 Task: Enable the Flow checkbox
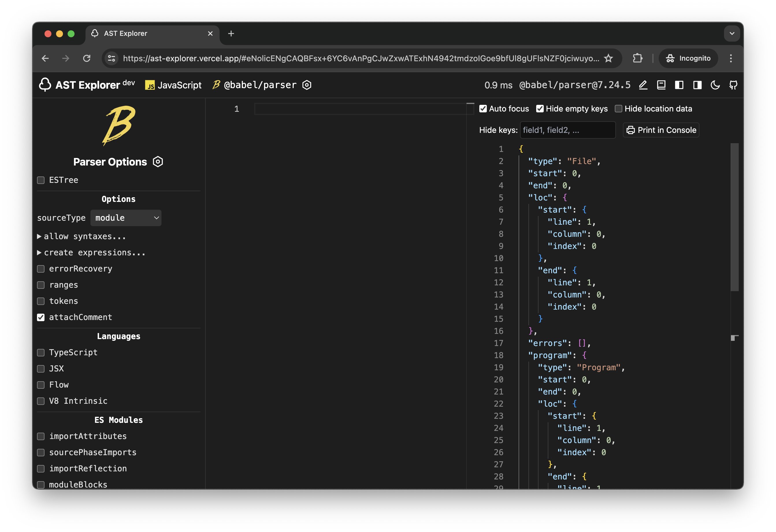pyautogui.click(x=41, y=385)
